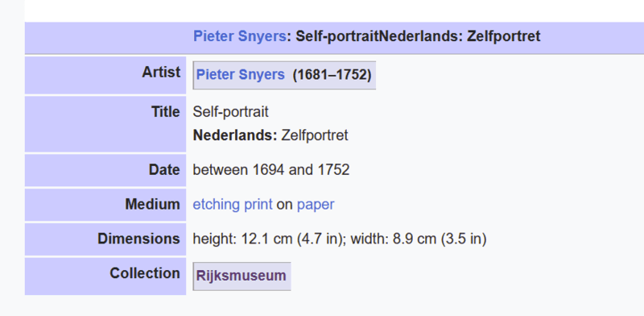Click the bold Nederlands: label in the Title row

235,135
